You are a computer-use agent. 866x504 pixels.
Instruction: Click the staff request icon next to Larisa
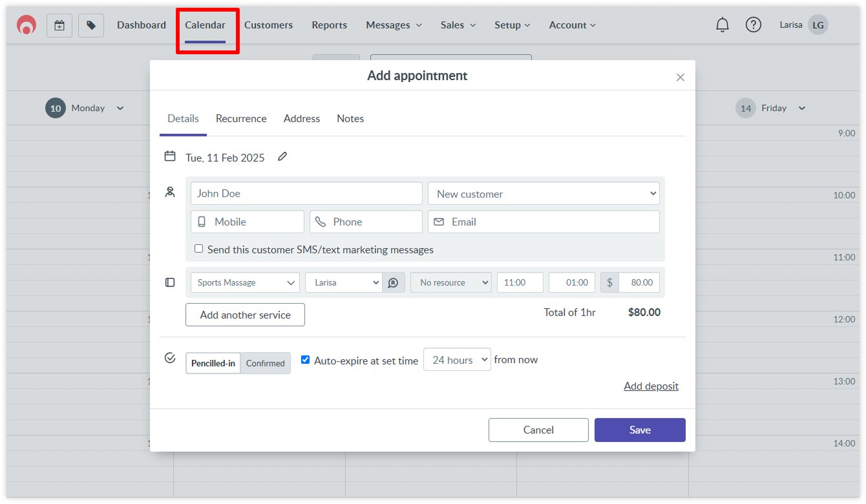[x=394, y=282]
